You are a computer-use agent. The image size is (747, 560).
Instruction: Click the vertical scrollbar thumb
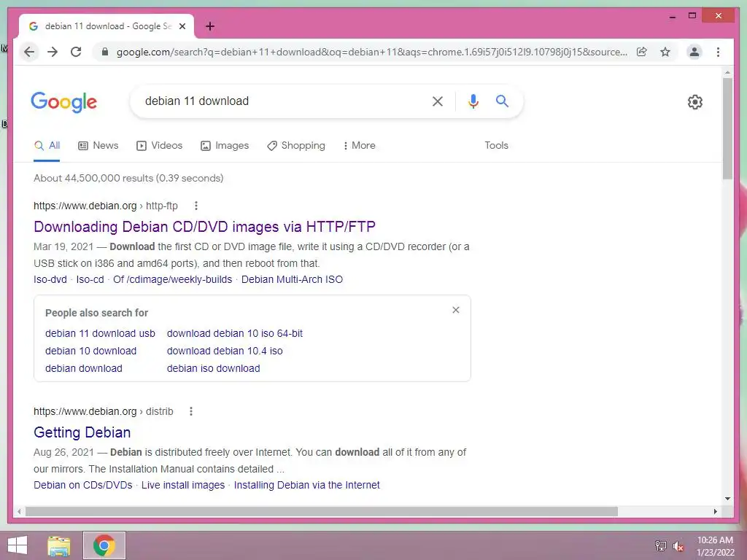(x=727, y=128)
